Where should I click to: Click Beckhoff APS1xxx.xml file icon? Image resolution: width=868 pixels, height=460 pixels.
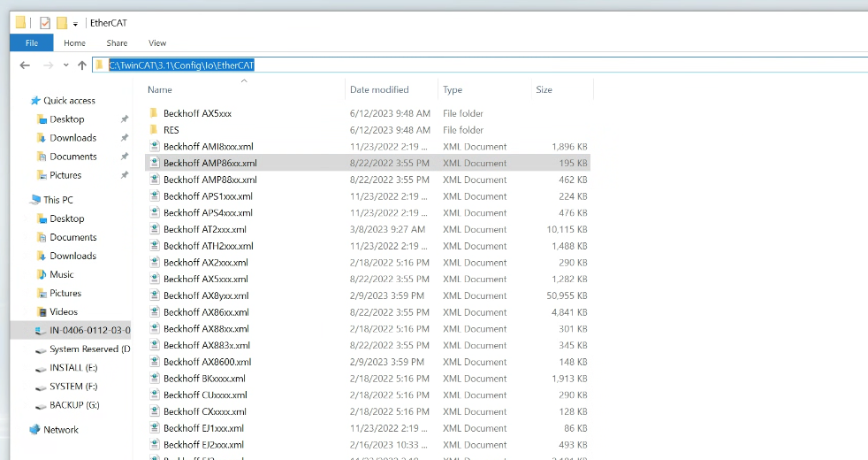click(x=155, y=196)
